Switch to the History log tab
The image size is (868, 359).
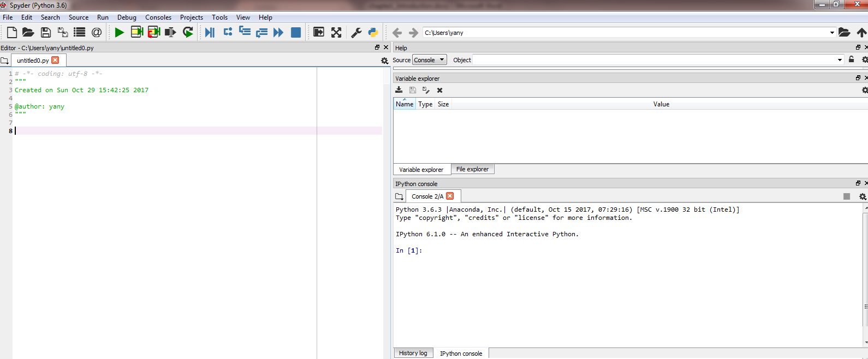click(413, 353)
